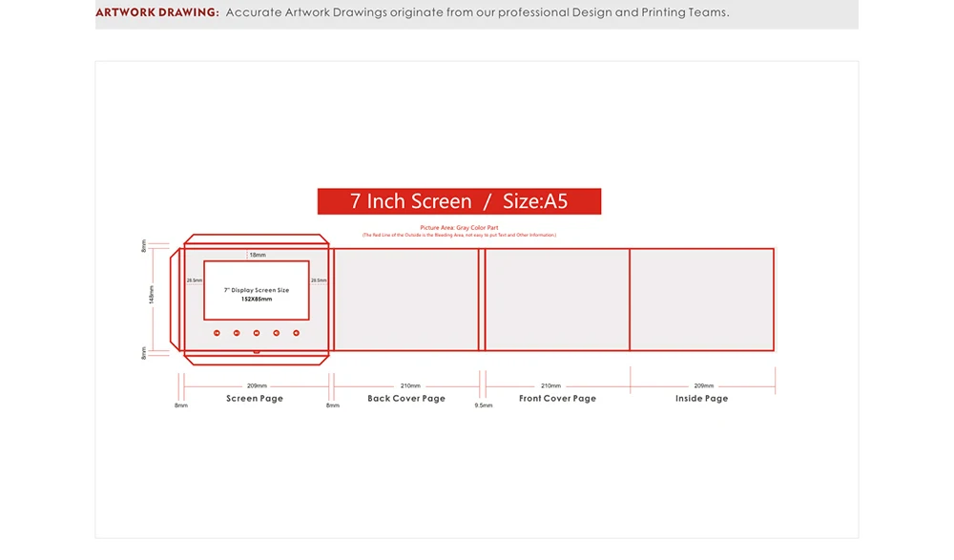Screen dimensions: 954x560
Task: Click the 'ARTWORK DRAWING:' heading
Action: coord(157,12)
